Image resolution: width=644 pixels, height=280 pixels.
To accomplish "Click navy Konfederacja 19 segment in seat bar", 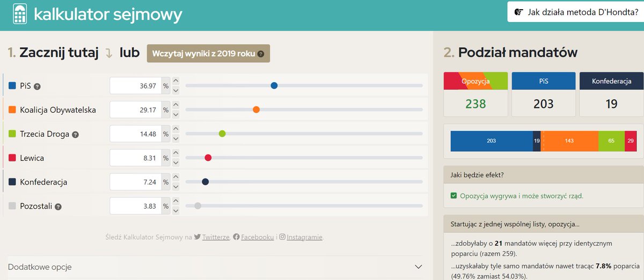I will pos(537,141).
